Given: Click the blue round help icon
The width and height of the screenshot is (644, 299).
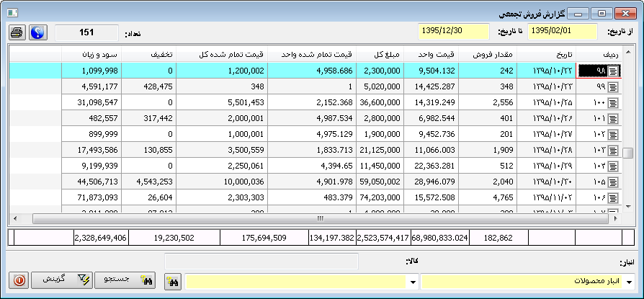Looking at the screenshot, I should (38, 32).
